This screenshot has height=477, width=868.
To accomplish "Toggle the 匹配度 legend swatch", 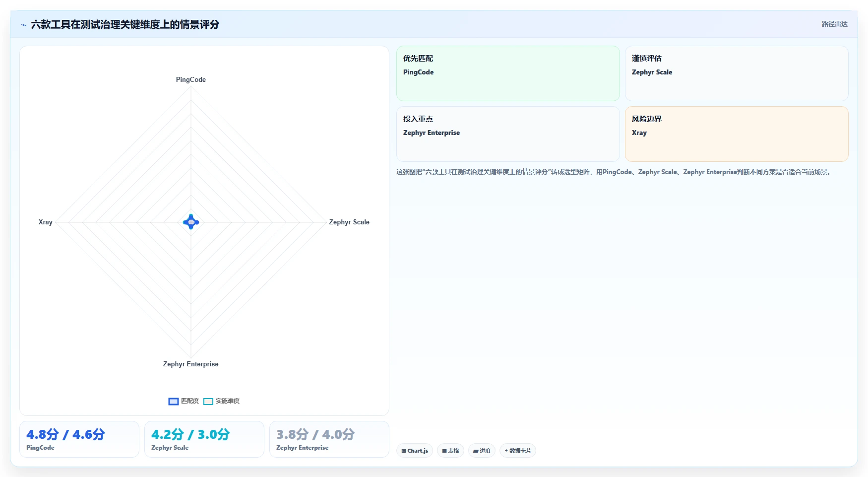I will click(x=174, y=401).
